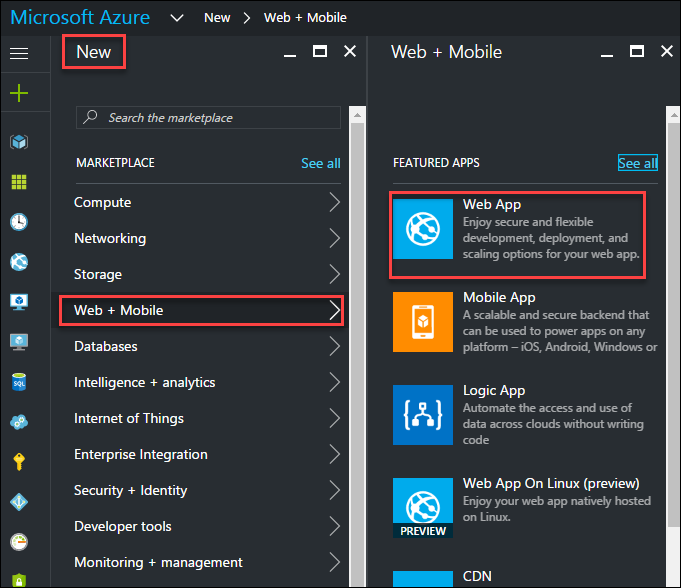Open the blue diamond directory icon
This screenshot has width=681, height=588.
[19, 502]
